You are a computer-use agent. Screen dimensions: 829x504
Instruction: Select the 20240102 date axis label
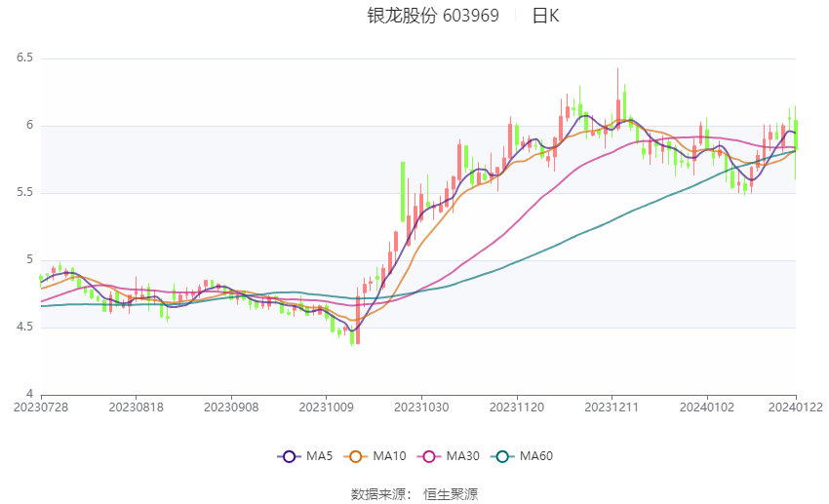(707, 407)
